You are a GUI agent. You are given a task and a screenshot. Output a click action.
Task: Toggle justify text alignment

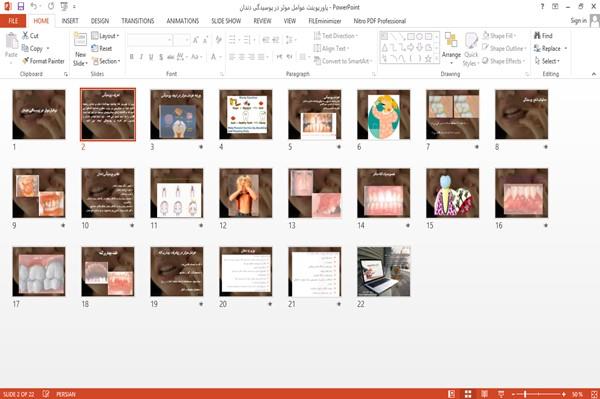[261, 57]
